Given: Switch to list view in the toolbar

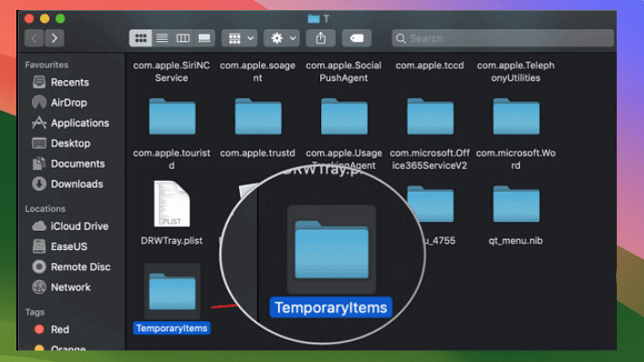Looking at the screenshot, I should click(162, 38).
